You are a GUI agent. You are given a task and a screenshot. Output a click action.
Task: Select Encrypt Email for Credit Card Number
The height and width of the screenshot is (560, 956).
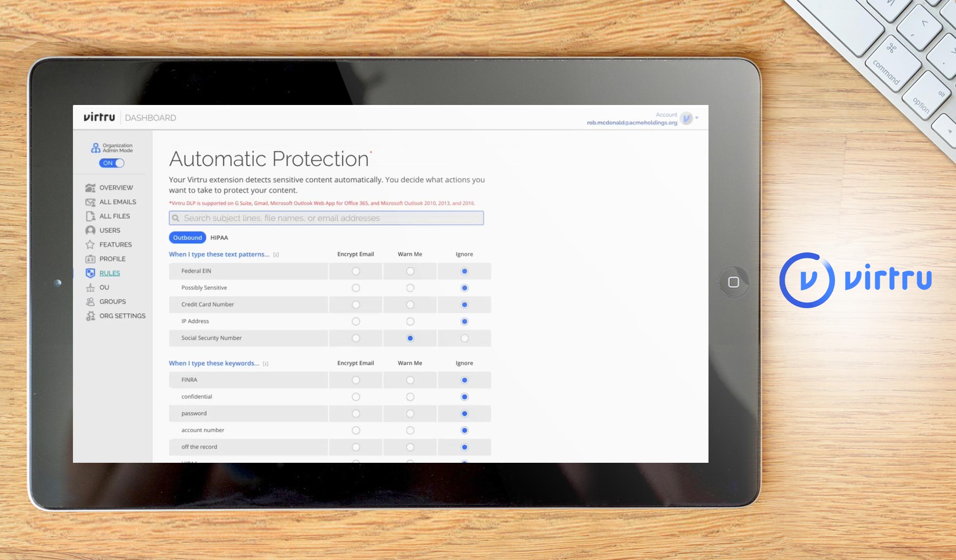[356, 304]
